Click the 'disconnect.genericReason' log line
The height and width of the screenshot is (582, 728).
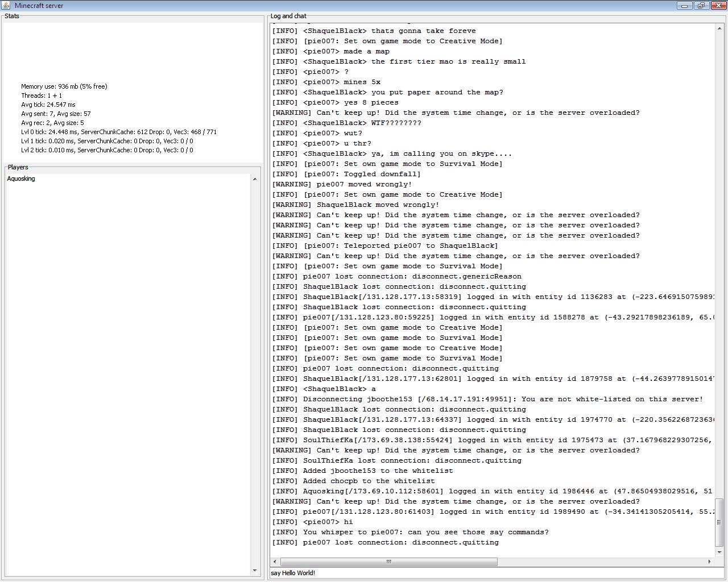tap(397, 276)
